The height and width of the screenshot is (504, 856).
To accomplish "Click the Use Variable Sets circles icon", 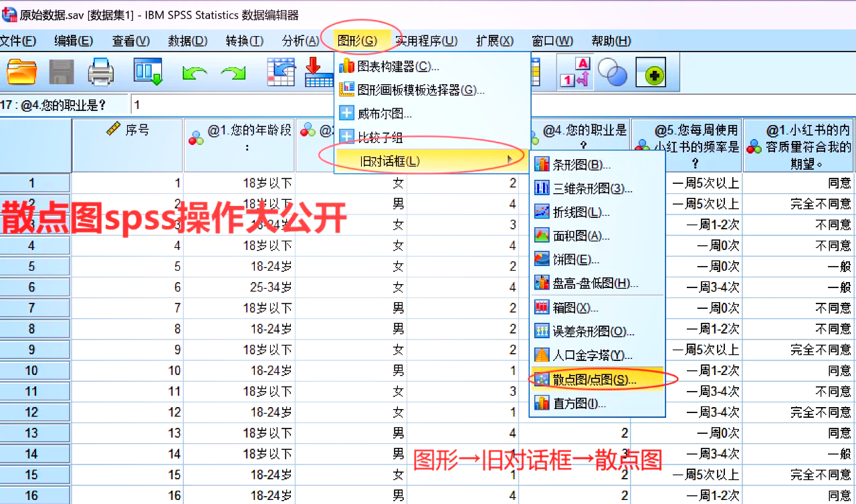I will tap(612, 72).
